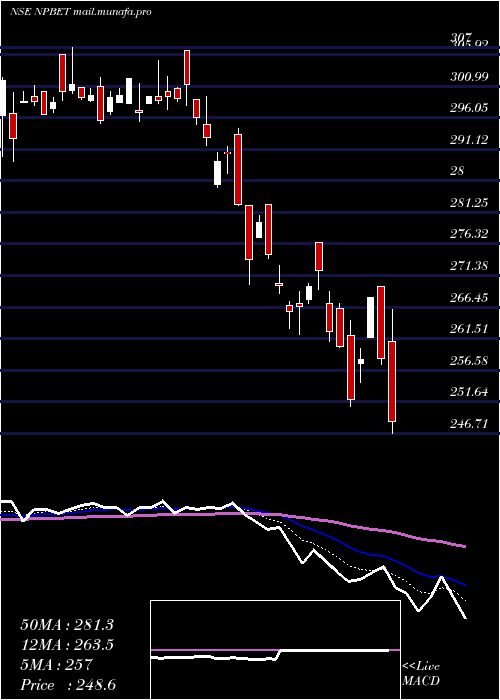Click the 5MA : 257 reading
The image size is (500, 700).
[56, 665]
